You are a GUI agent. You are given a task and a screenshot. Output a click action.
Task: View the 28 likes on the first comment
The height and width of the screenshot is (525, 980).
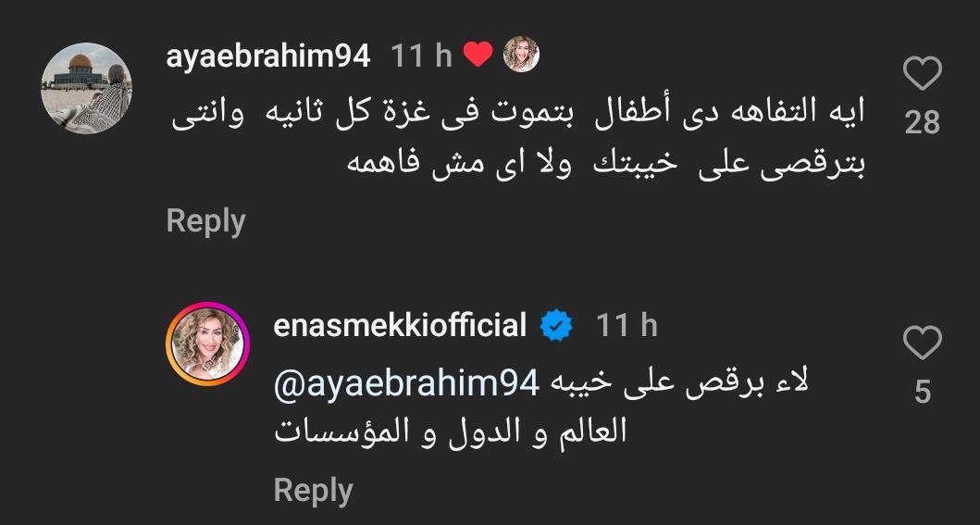click(922, 121)
